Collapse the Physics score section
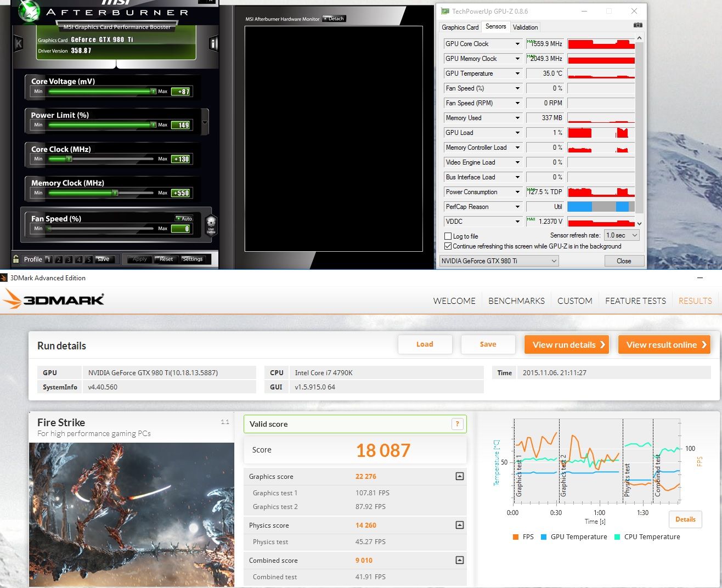 tap(460, 525)
